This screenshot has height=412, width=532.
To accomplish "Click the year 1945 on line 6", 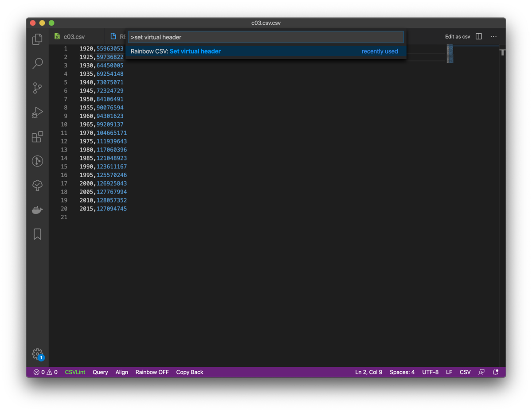I will tap(86, 91).
